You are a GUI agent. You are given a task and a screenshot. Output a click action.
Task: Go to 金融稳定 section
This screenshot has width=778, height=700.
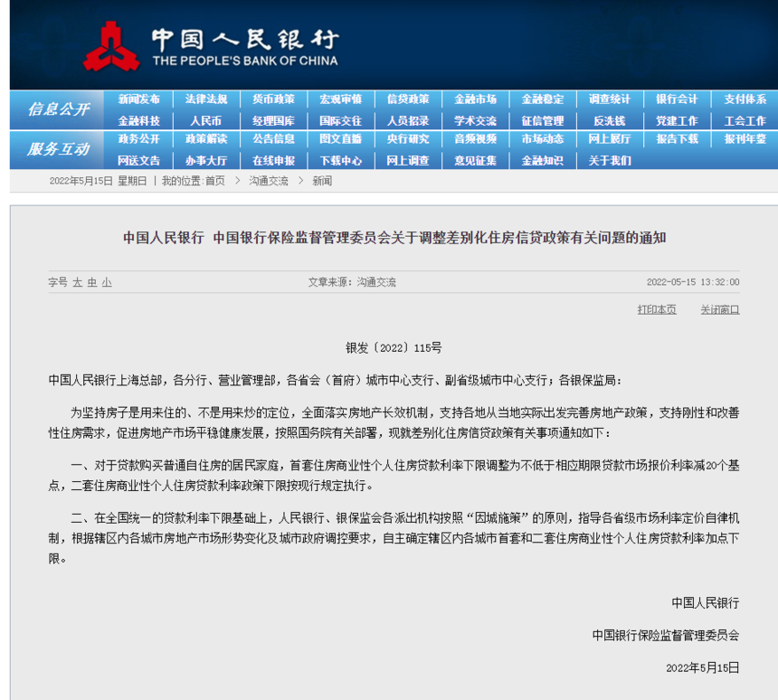click(542, 99)
